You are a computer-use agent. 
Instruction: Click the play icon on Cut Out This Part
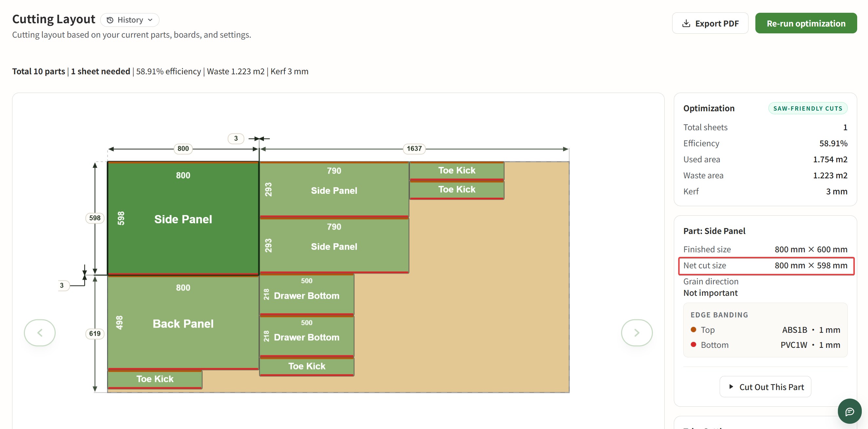coord(731,386)
